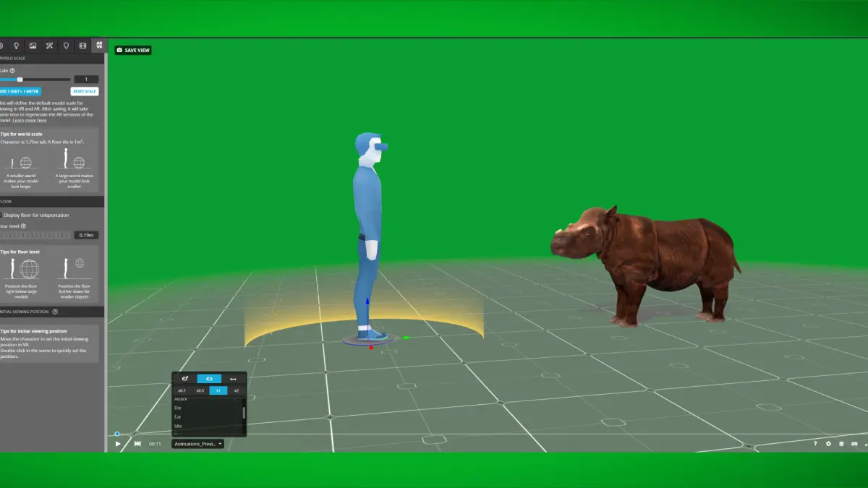This screenshot has height=488, width=868.
Task: Open the Learn more here link
Action: tap(30, 120)
